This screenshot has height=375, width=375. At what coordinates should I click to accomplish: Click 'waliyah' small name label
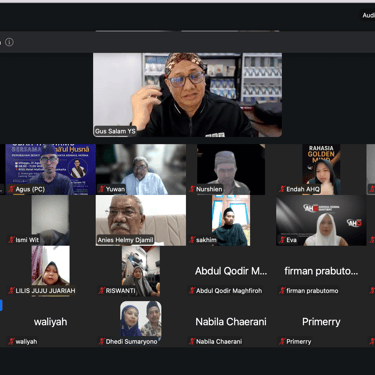click(26, 342)
